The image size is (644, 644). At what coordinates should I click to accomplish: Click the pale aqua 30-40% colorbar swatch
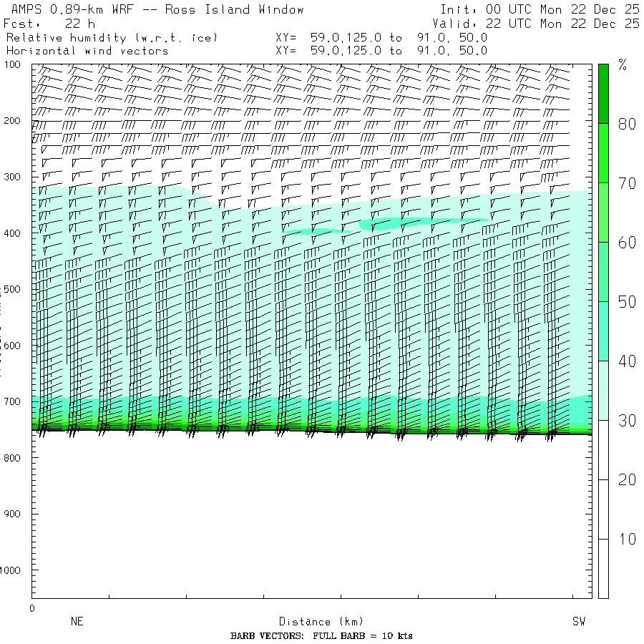click(603, 391)
